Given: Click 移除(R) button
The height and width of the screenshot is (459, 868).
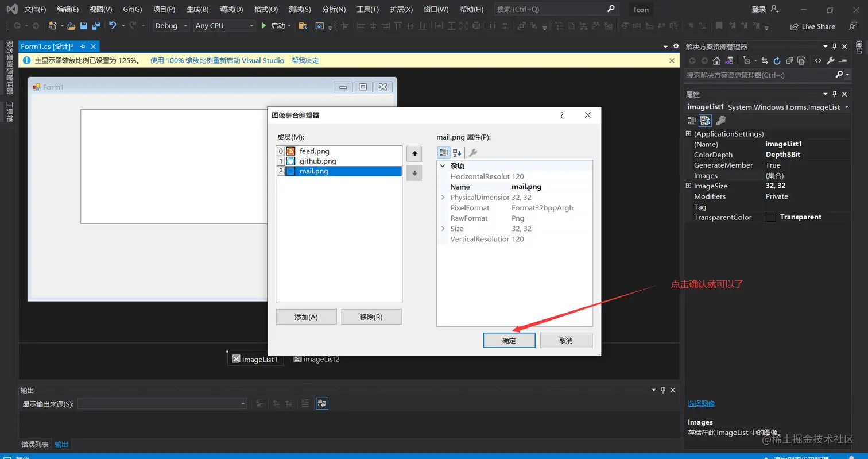Looking at the screenshot, I should click(371, 317).
